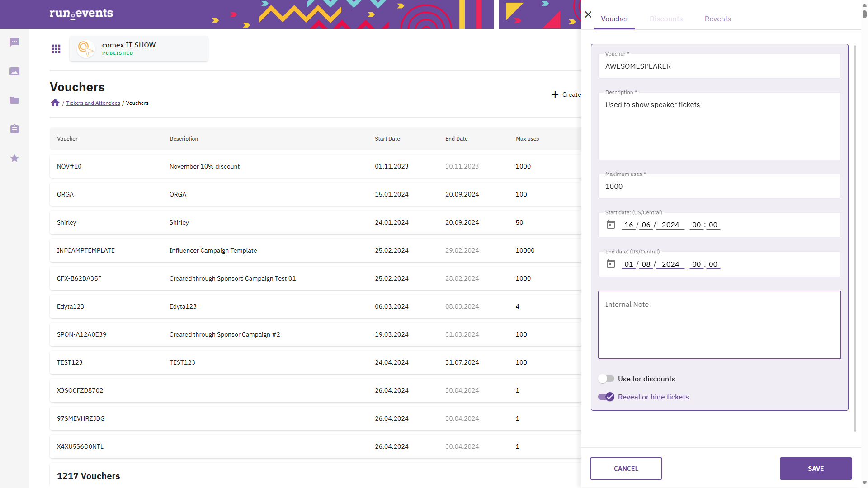The width and height of the screenshot is (868, 488).
Task: Select the 97SMEVHRZJDG voucher row
Action: click(x=315, y=418)
